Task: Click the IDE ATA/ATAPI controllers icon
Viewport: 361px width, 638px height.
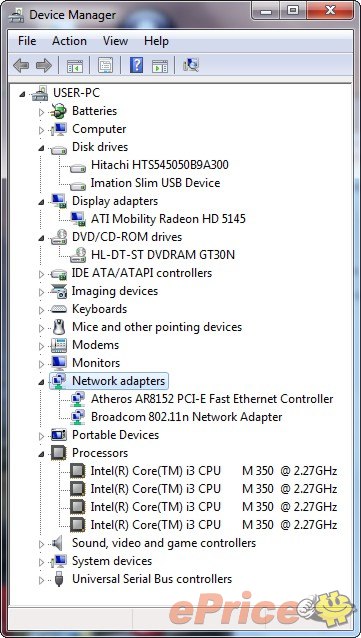Action: click(59, 274)
